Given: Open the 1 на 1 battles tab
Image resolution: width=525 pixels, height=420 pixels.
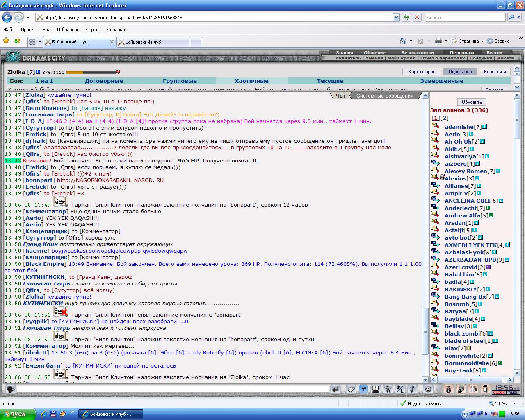Looking at the screenshot, I should coord(44,81).
